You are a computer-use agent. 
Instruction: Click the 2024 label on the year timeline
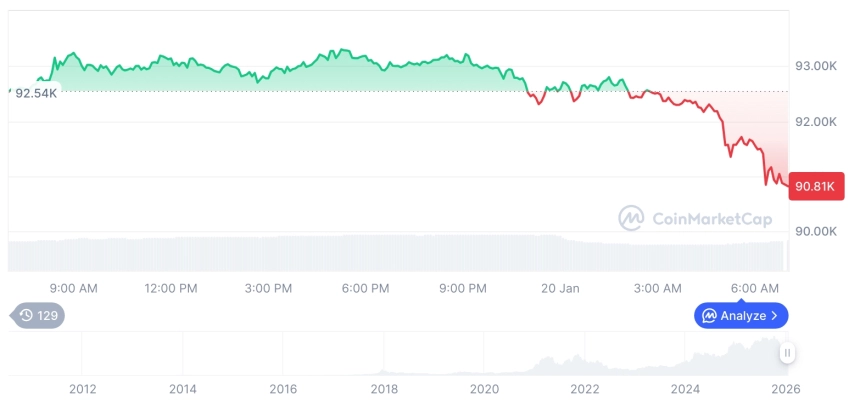click(685, 388)
